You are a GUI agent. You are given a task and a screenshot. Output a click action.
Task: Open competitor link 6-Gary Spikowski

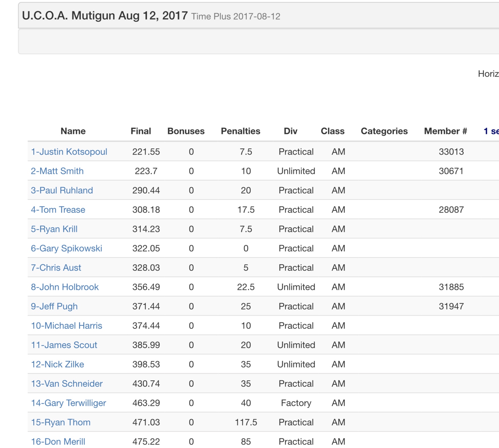click(66, 248)
